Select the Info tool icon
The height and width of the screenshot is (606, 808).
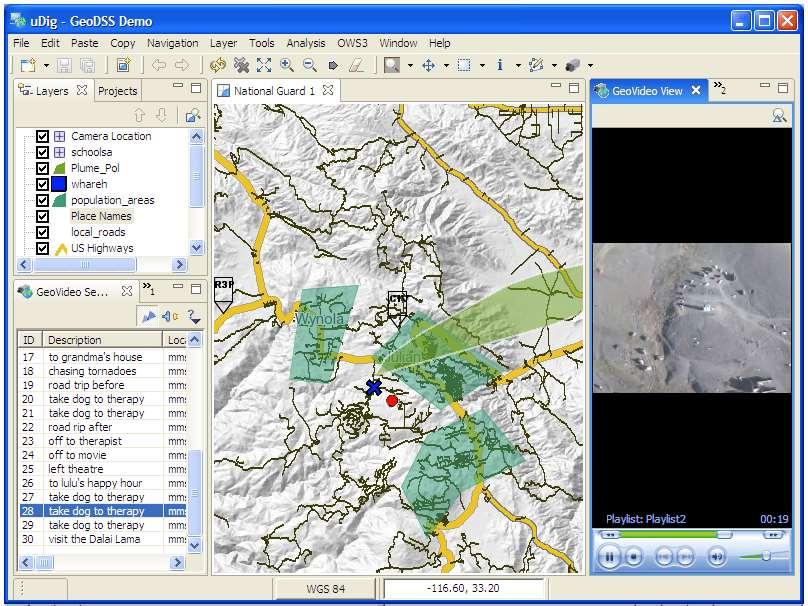pos(499,65)
